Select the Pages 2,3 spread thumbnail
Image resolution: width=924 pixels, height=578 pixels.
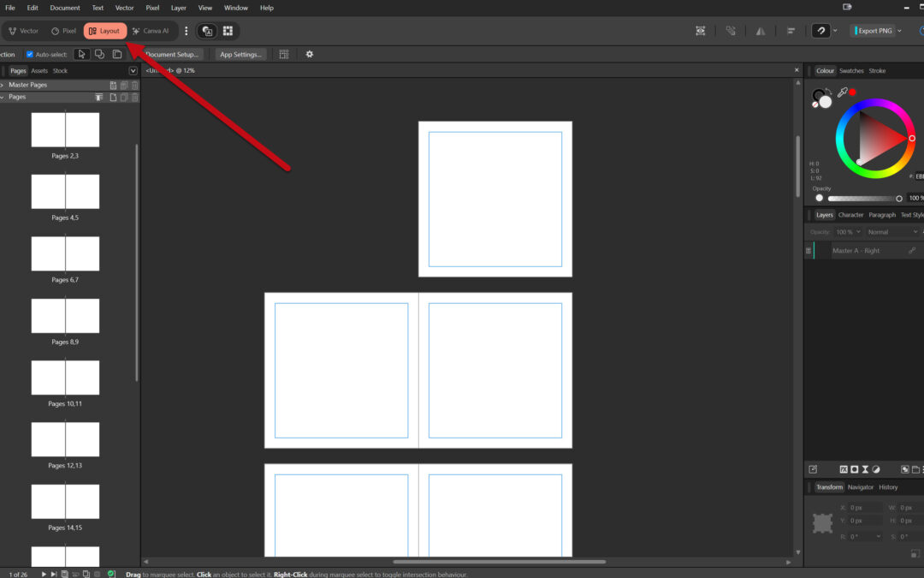pyautogui.click(x=65, y=130)
